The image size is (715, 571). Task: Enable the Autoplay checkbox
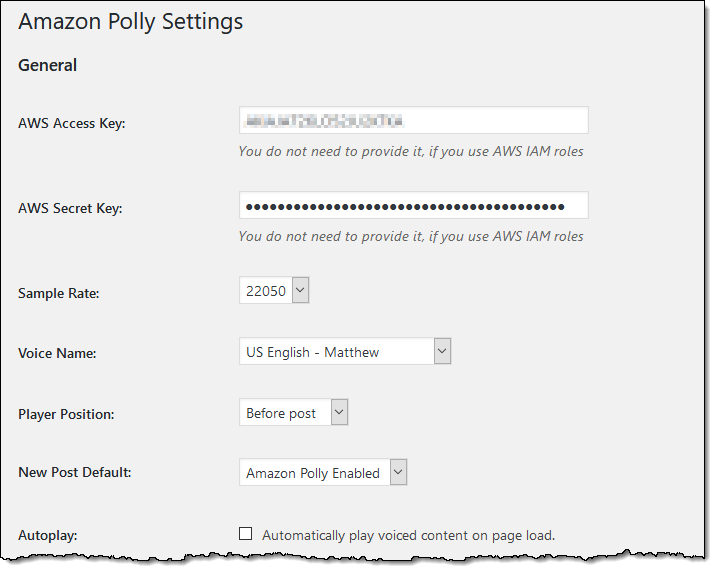click(x=246, y=534)
